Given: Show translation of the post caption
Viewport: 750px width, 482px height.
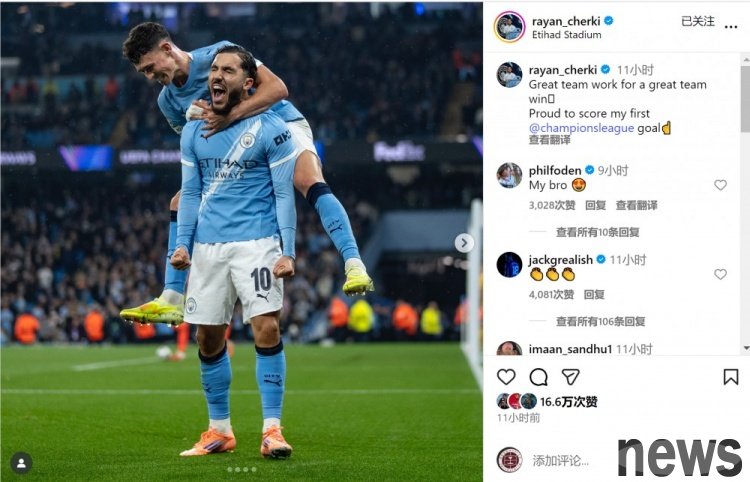Looking at the screenshot, I should 550,140.
